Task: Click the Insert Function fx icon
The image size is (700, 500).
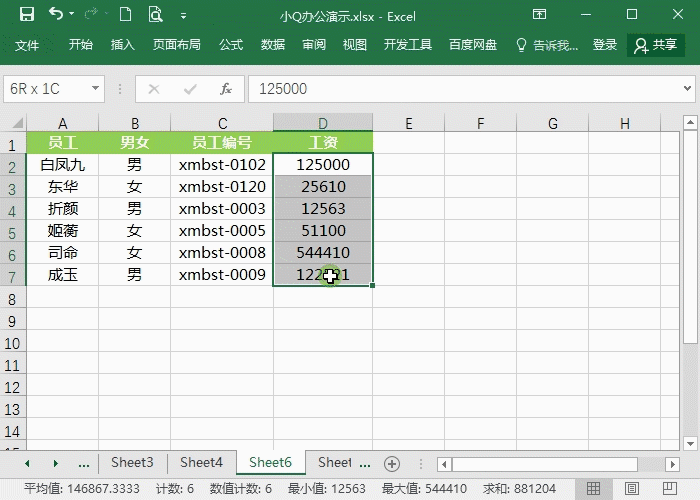Action: (226, 89)
